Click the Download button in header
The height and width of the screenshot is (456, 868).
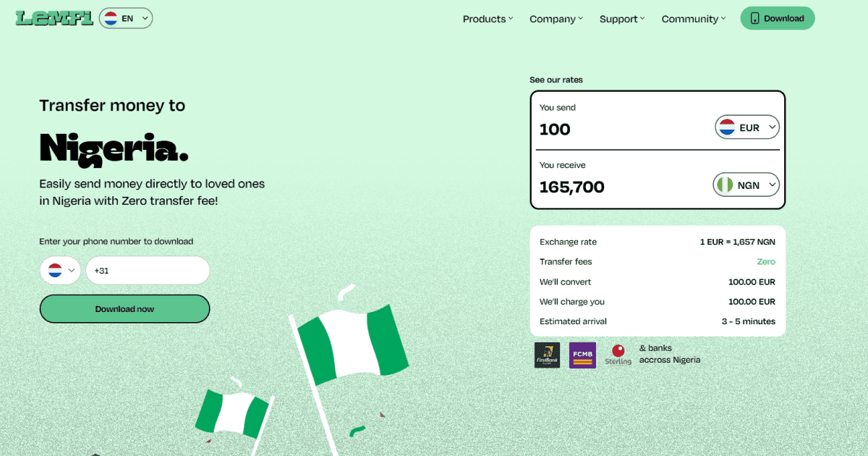point(778,18)
